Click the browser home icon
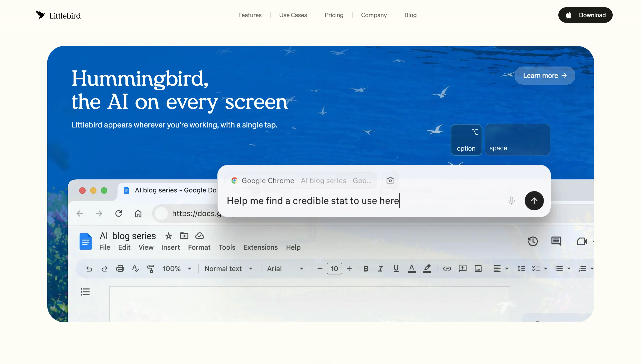 click(138, 214)
